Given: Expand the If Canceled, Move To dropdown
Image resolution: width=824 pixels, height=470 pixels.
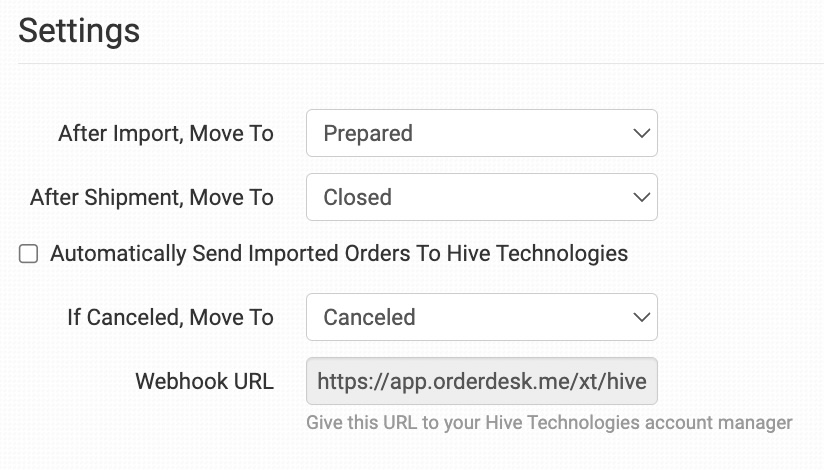Looking at the screenshot, I should 481,317.
